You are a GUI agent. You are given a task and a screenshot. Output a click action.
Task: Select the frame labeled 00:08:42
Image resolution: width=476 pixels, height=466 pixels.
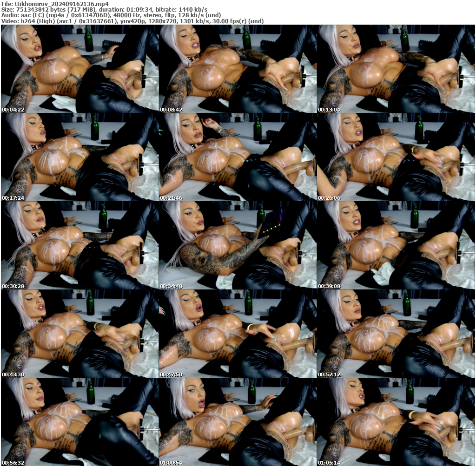pos(238,69)
